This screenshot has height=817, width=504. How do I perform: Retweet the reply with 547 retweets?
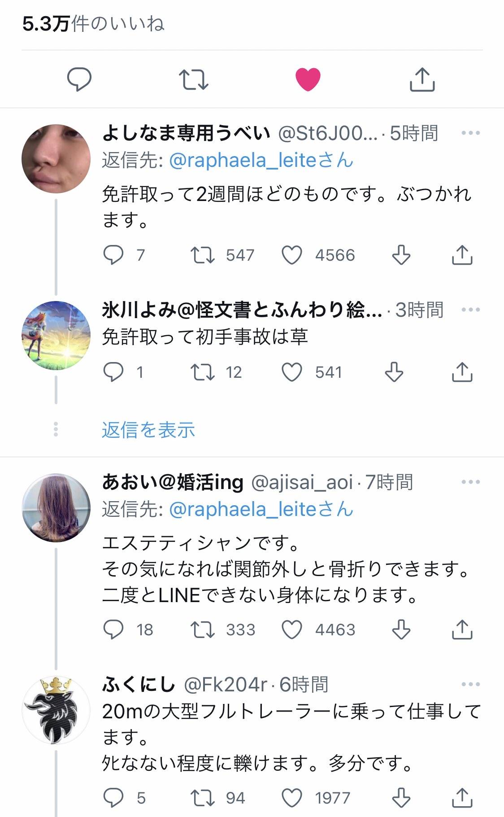(203, 255)
